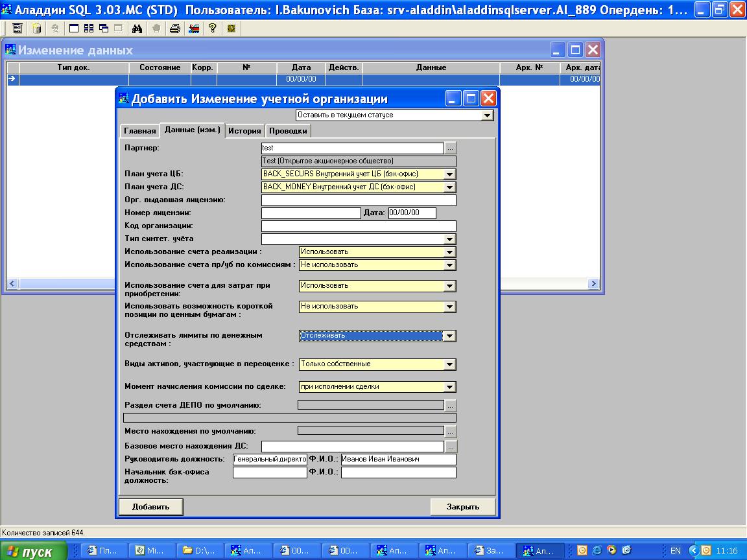The height and width of the screenshot is (560, 747).
Task: Launch Windows Media Player from quick launch
Action: [611, 550]
